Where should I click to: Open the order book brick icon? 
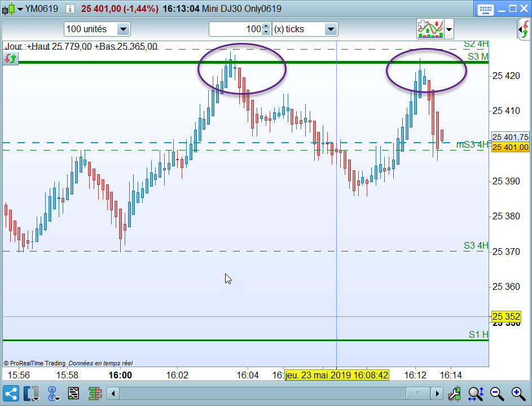[x=95, y=394]
